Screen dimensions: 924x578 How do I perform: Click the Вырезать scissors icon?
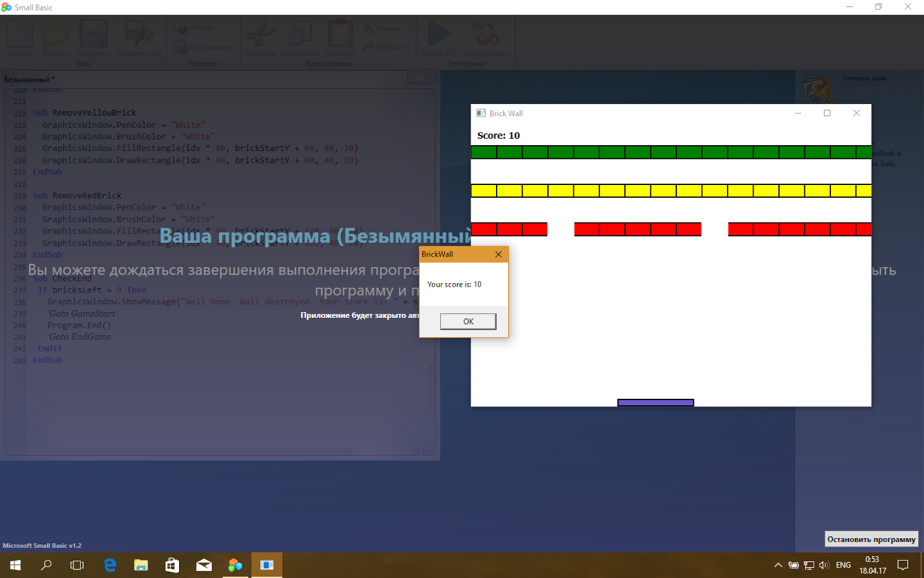tap(260, 38)
